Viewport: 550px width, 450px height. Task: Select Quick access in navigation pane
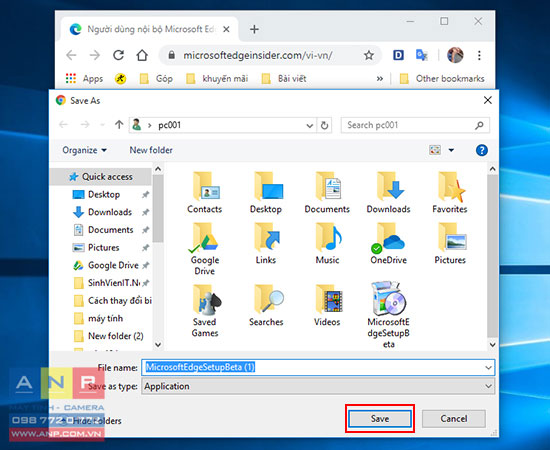(x=101, y=177)
